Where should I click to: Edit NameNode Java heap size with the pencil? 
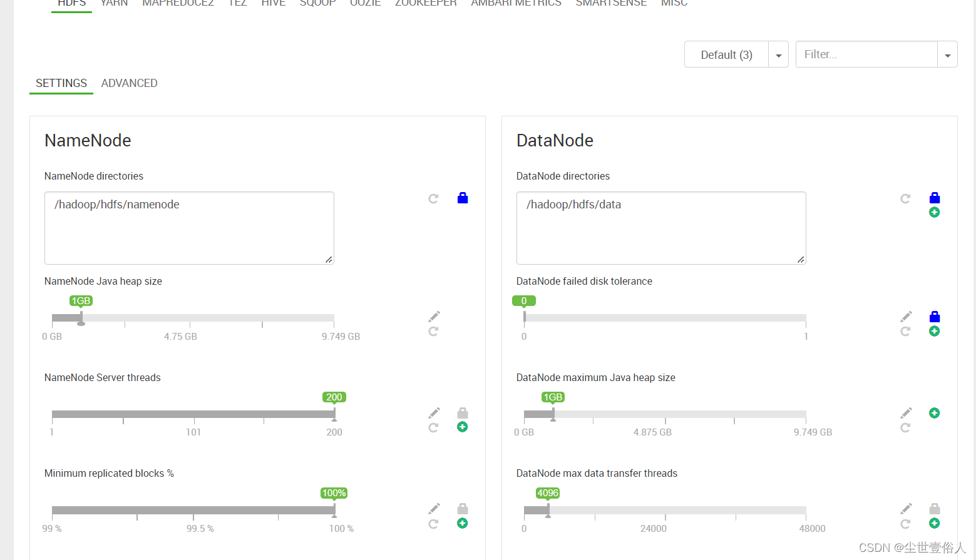[x=434, y=317]
